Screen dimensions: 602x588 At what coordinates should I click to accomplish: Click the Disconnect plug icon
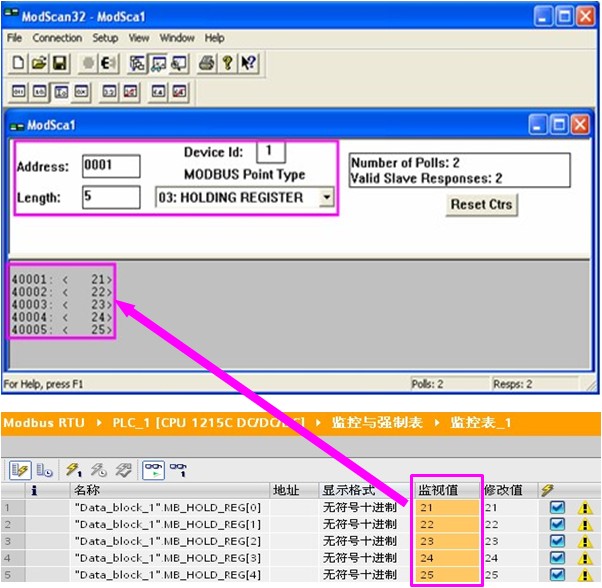108,63
